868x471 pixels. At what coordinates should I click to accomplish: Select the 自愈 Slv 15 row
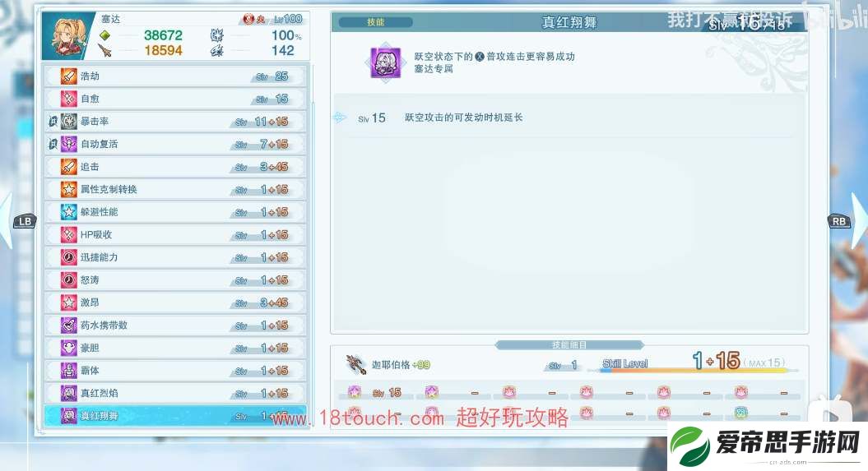[x=175, y=99]
